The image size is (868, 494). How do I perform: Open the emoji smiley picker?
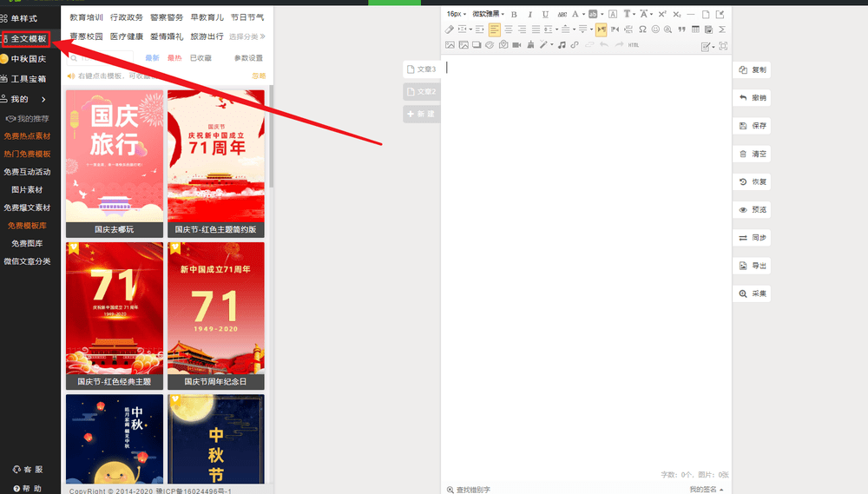pyautogui.click(x=655, y=30)
